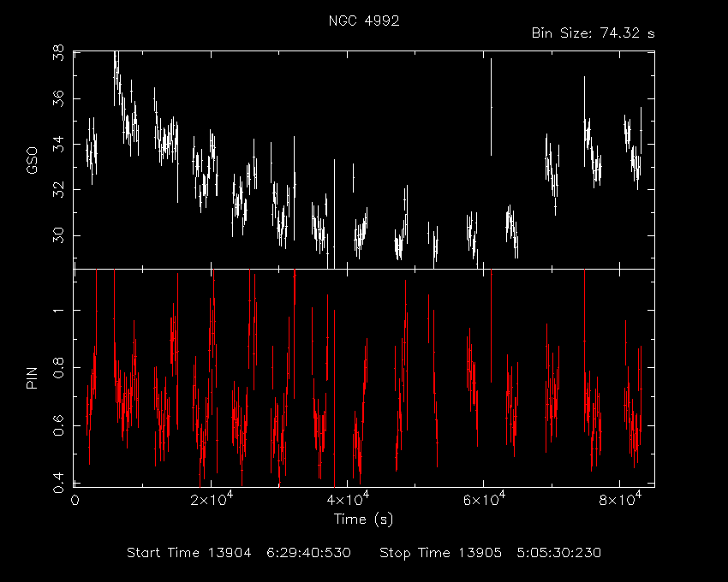Click the stop clock value "5:05:30:230"
Viewport: 728px width, 582px height.
[559, 553]
